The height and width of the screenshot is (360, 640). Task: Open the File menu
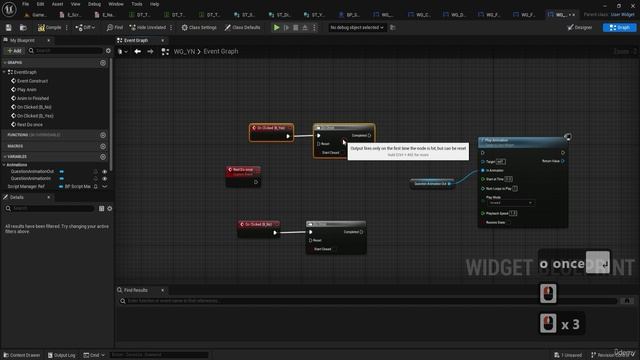click(25, 4)
